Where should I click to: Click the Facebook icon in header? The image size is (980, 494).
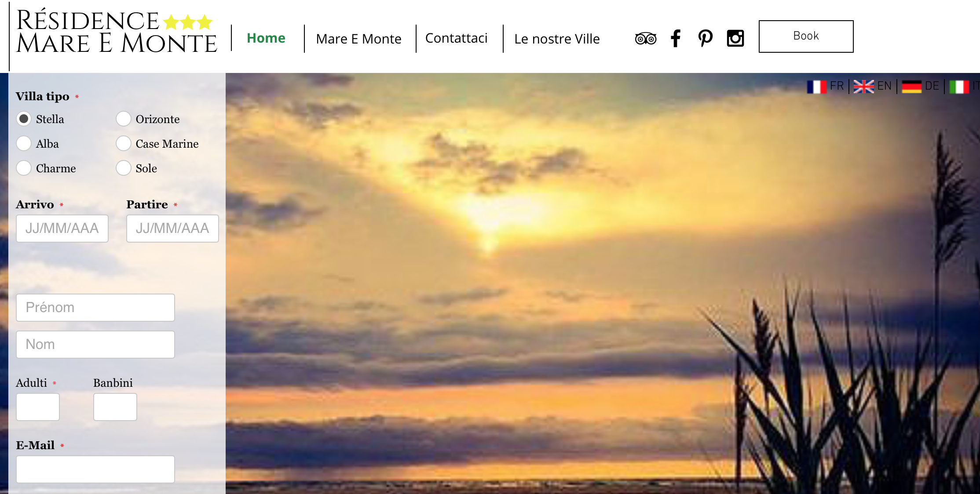coord(676,38)
